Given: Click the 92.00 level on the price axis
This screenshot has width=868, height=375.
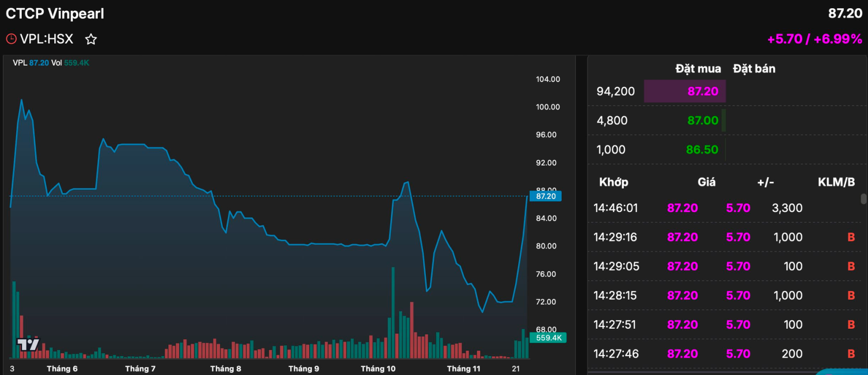Looking at the screenshot, I should [546, 163].
